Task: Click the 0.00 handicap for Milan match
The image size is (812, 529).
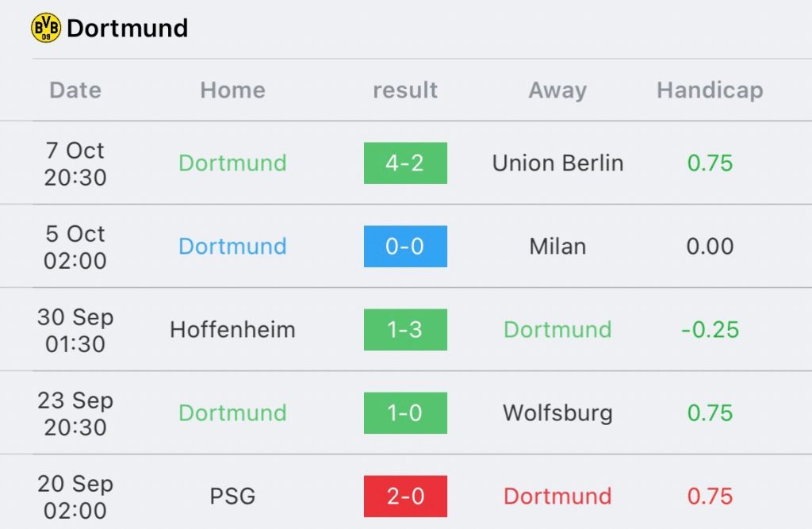Action: [x=710, y=247]
